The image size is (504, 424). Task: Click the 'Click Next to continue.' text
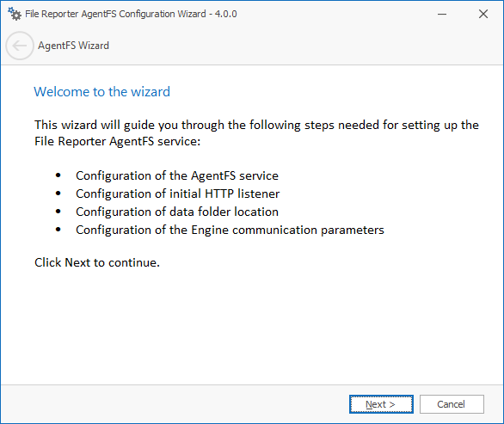coord(97,262)
